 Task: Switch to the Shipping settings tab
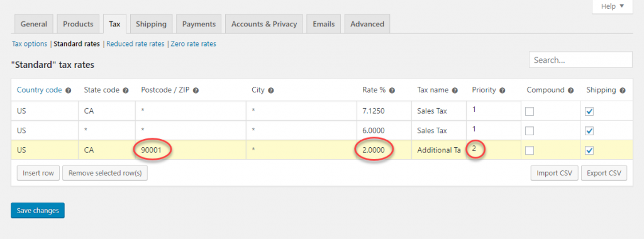(151, 24)
